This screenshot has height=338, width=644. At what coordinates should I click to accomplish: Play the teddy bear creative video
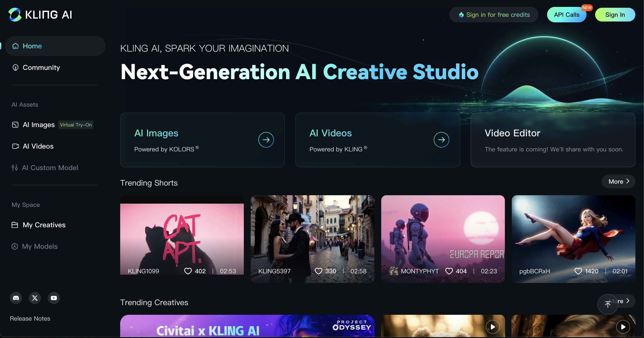(493, 327)
